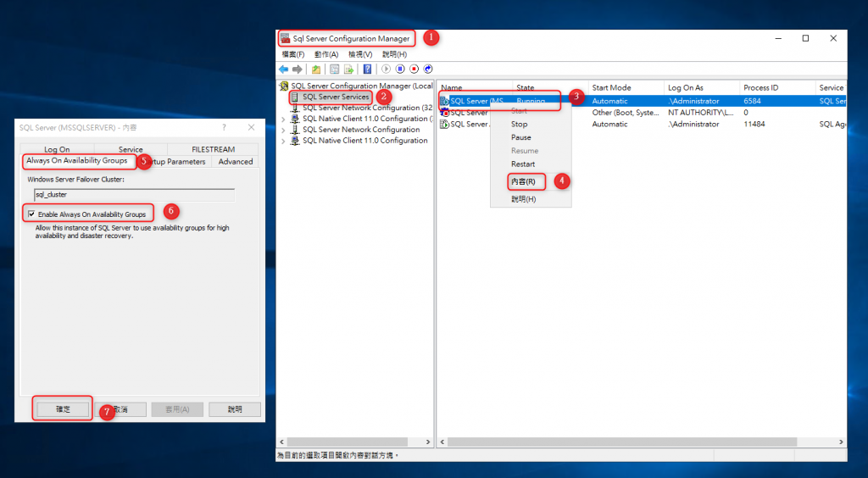Screen dimensions: 868x478
Task: Click icon of service with Process ID 11484
Action: click(x=444, y=125)
